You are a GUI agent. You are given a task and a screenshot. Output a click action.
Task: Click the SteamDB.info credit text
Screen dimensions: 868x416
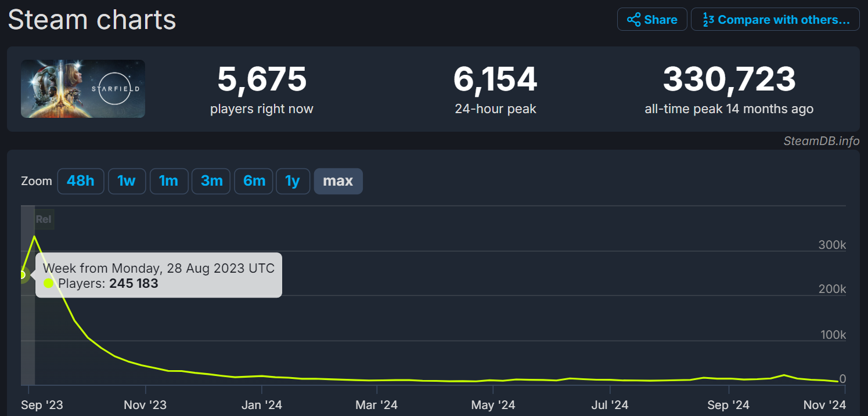[x=821, y=141]
